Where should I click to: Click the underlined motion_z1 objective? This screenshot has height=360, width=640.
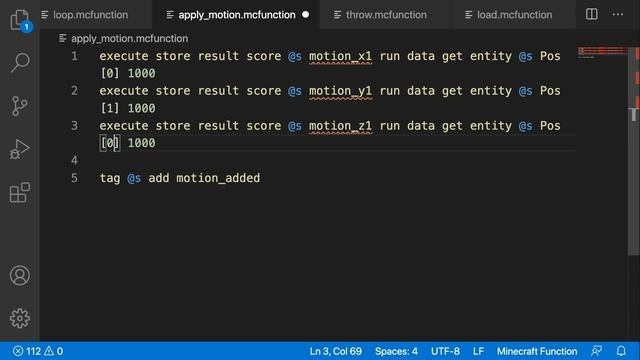340,126
